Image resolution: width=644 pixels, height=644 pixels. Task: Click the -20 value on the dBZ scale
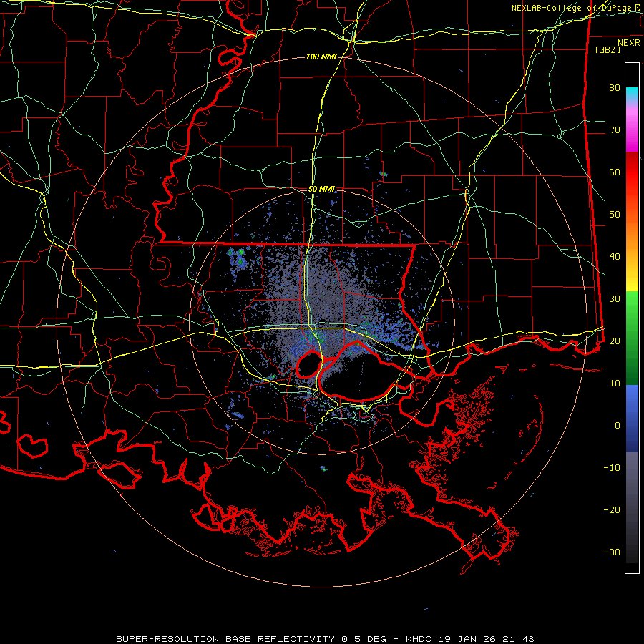612,510
